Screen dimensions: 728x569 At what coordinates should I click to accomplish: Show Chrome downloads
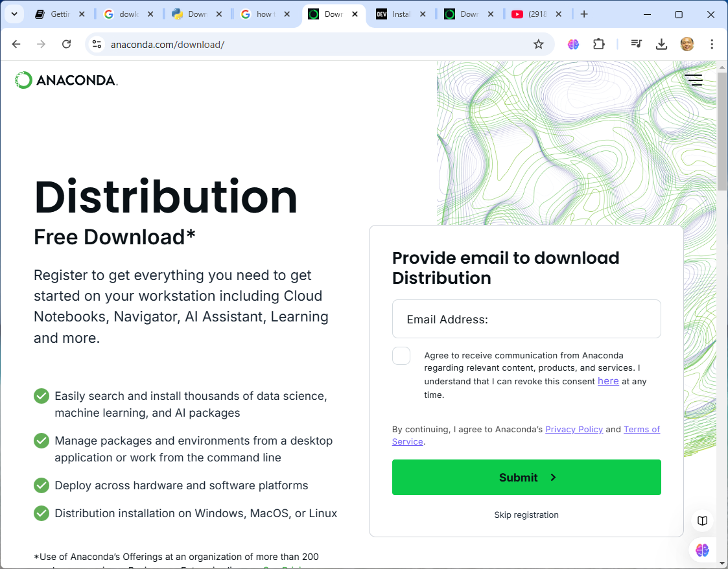tap(661, 44)
